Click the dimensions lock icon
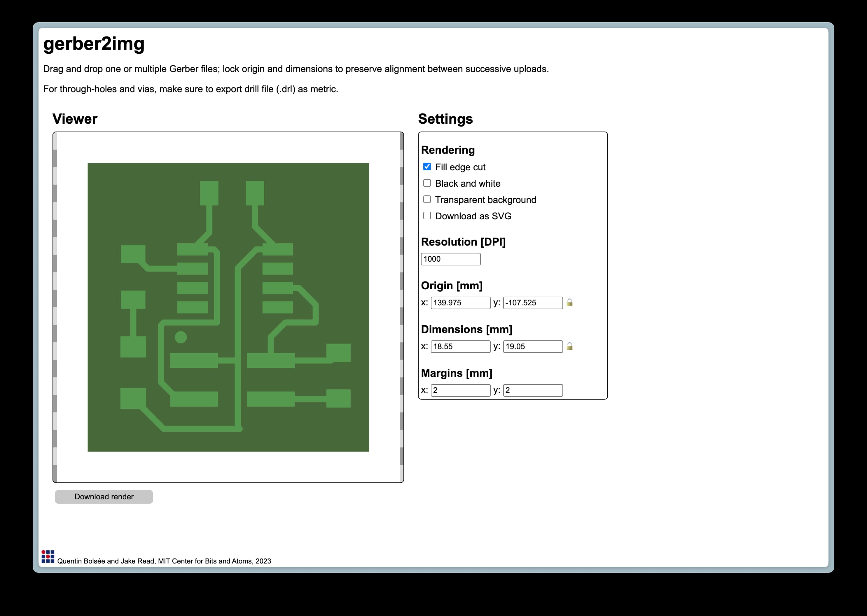Image resolution: width=867 pixels, height=616 pixels. point(569,346)
